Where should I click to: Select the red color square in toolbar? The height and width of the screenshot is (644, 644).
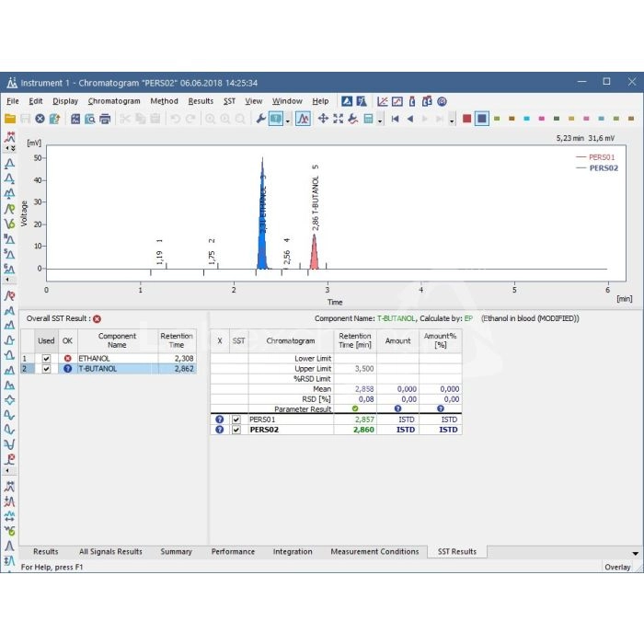point(466,119)
